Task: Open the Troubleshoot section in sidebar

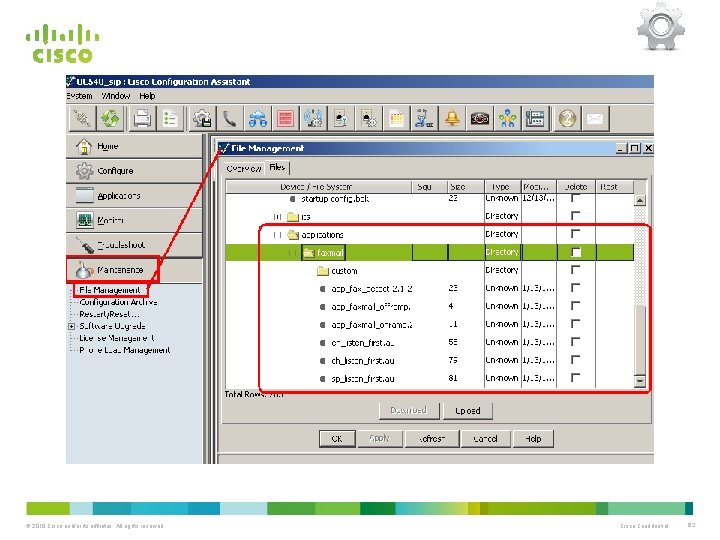Action: coord(134,245)
